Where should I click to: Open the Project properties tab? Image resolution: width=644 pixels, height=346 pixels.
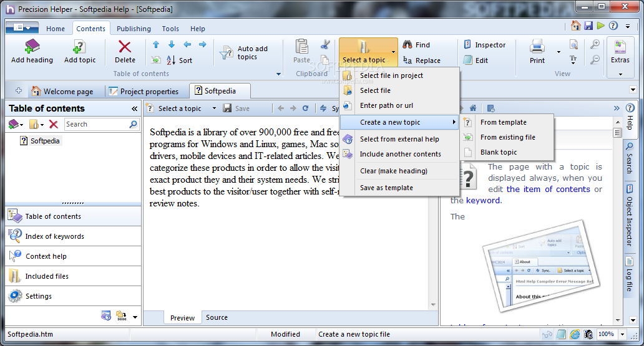pos(144,91)
